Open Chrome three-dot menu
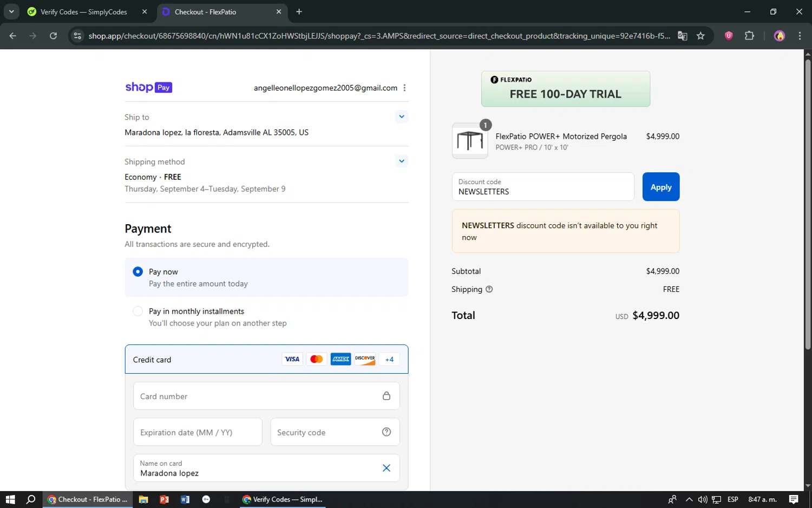812x508 pixels. pyautogui.click(x=800, y=36)
